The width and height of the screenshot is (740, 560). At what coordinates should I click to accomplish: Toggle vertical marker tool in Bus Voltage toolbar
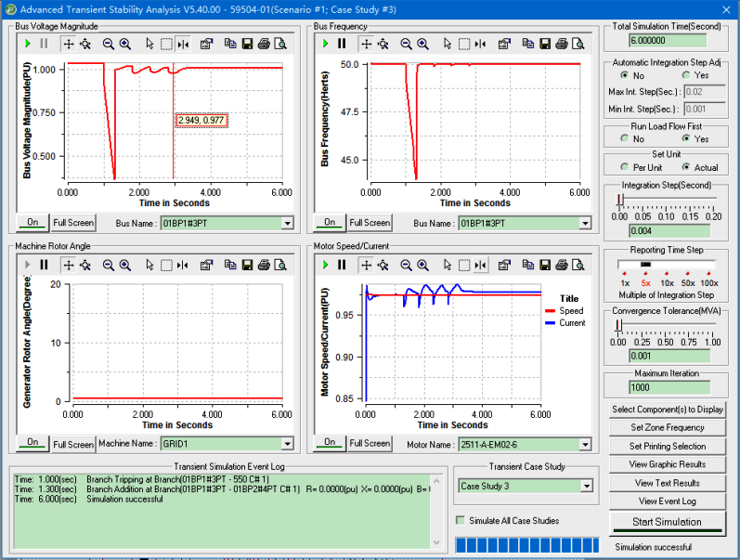[183, 44]
